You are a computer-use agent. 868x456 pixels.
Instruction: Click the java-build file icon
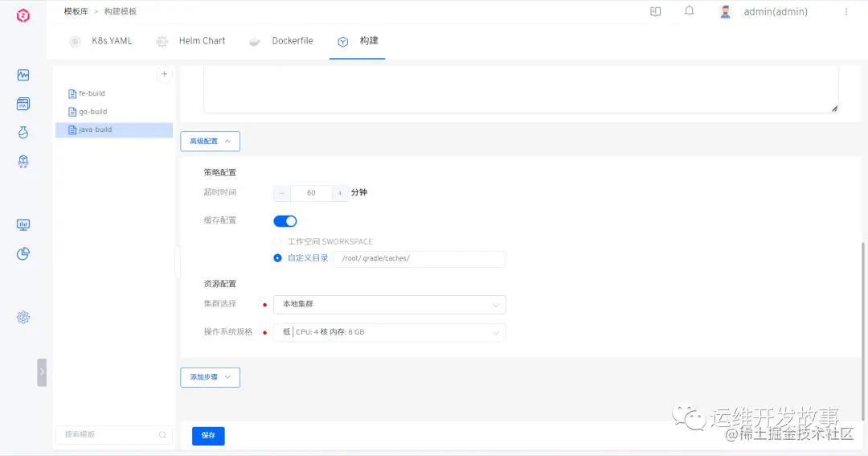tap(72, 129)
